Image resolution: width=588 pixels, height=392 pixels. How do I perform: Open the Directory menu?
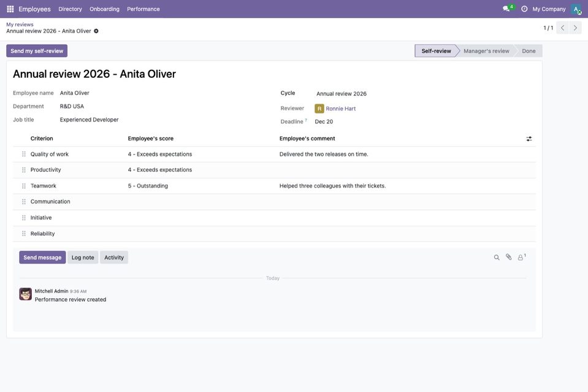pyautogui.click(x=70, y=9)
